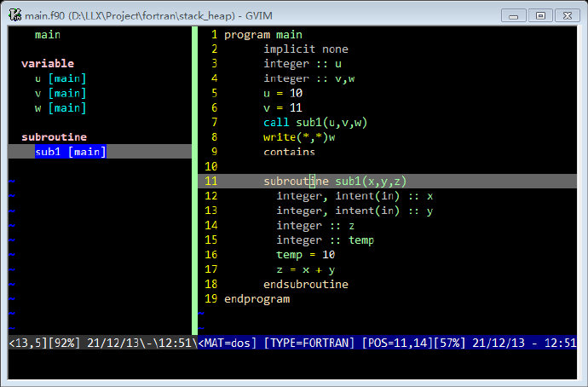Click the 'u = 10' assignment line
The width and height of the screenshot is (588, 387).
pos(283,93)
